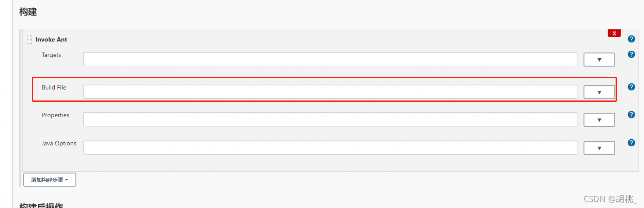Open the Properties help icon
The height and width of the screenshot is (208, 644).
tap(631, 115)
